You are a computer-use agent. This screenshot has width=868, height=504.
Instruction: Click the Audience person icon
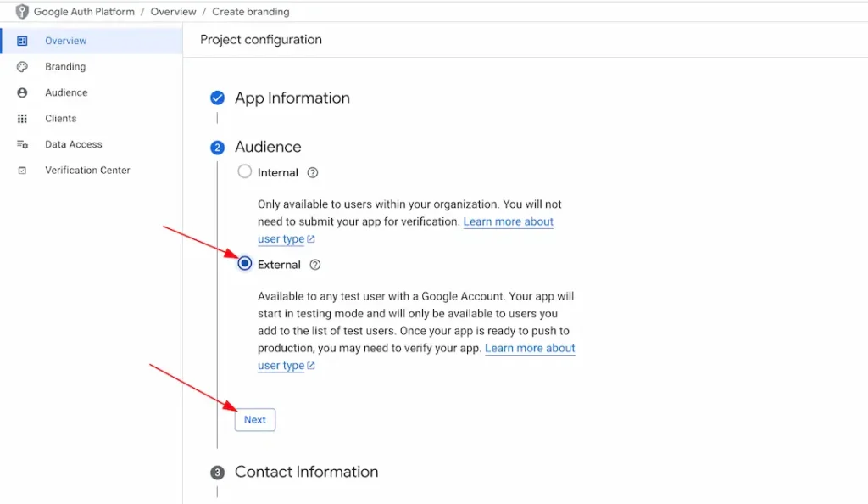23,92
